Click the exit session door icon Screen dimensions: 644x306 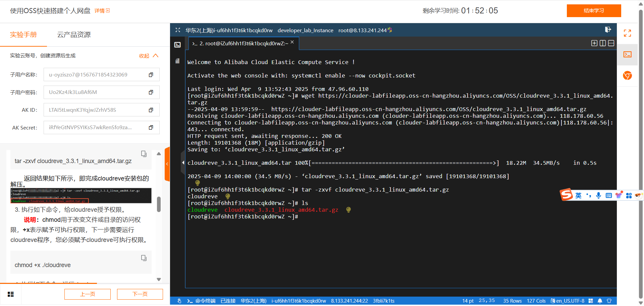coord(608,30)
